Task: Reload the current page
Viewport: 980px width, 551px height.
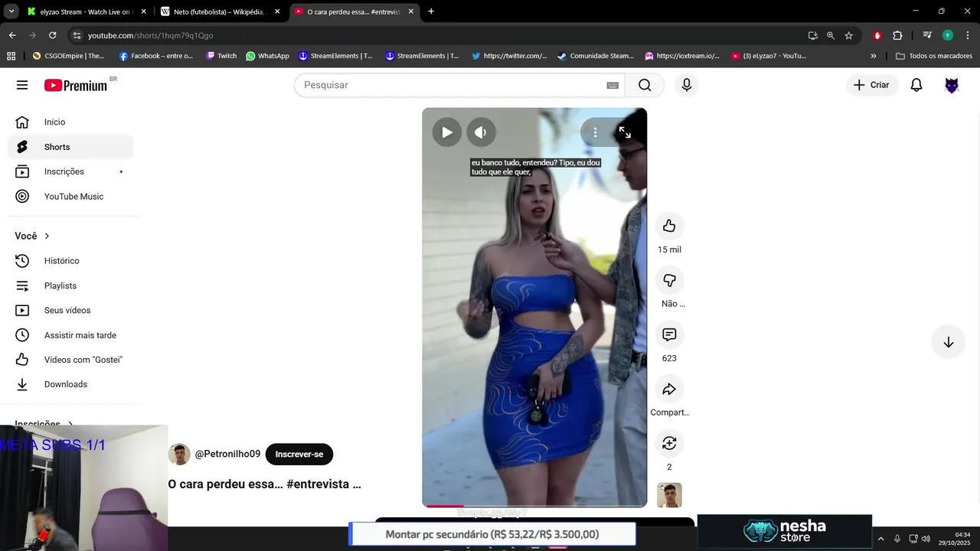Action: pos(52,35)
